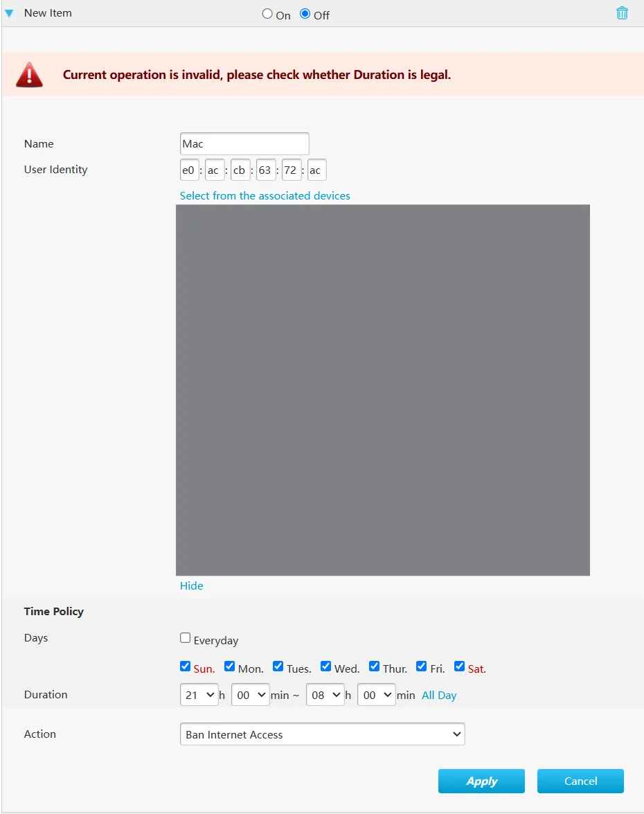Select the On radio button

coord(267,14)
